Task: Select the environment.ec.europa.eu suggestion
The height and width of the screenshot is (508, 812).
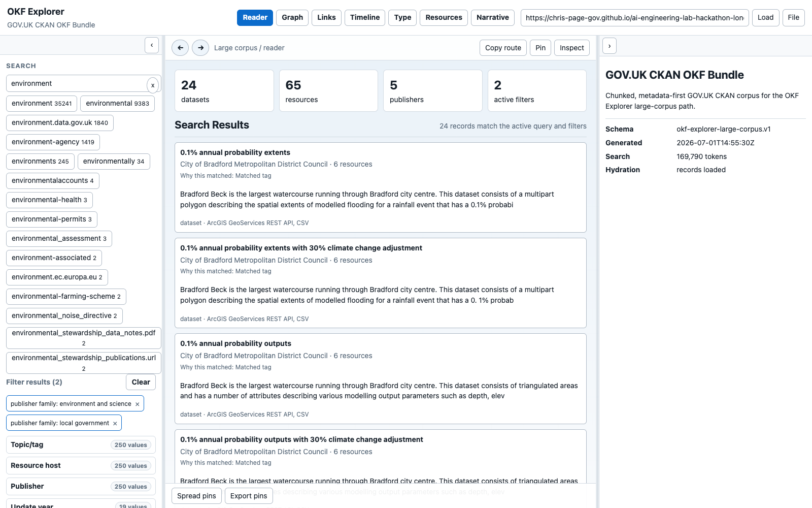Action: (57, 277)
